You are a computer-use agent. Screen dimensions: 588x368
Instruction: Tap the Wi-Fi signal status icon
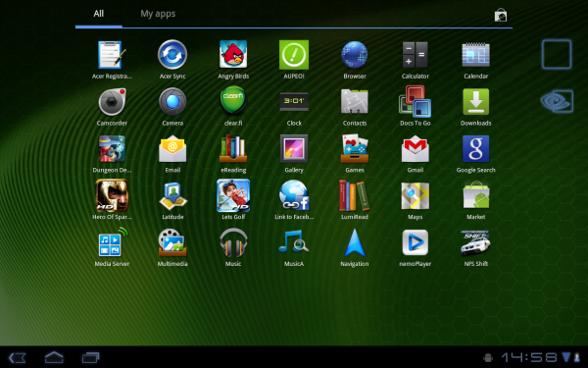coord(566,357)
